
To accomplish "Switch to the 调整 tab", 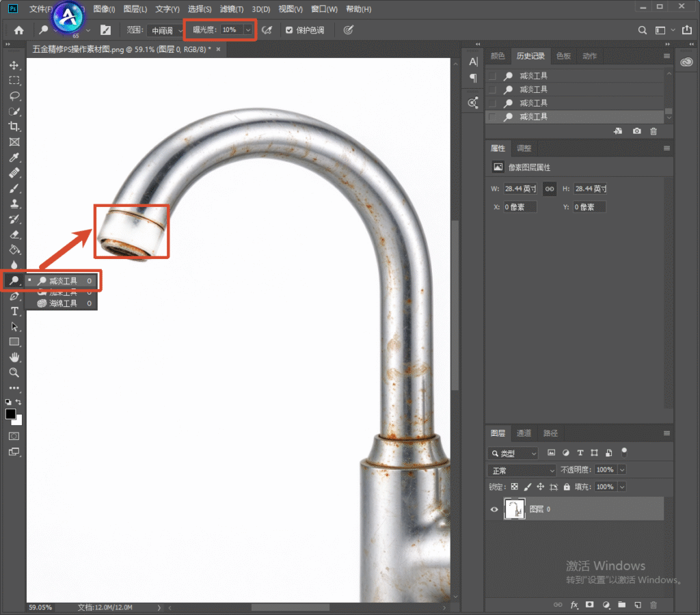I will pyautogui.click(x=524, y=148).
